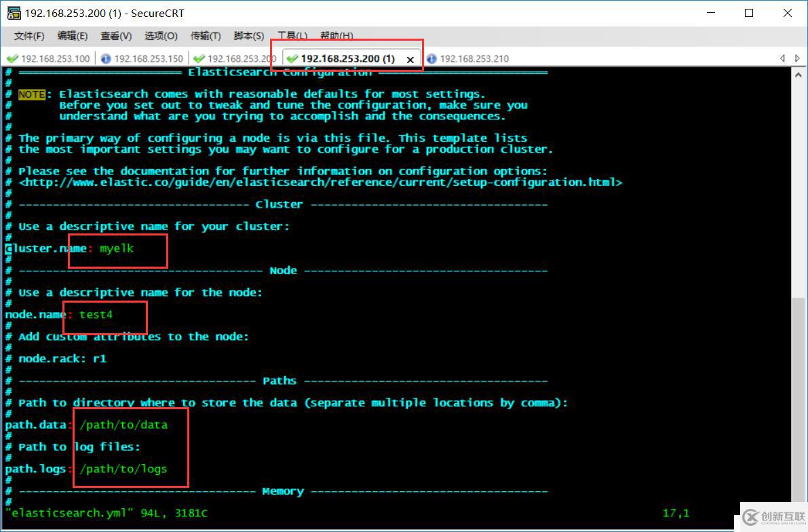Click the 'Memory' section heading
Screen dimensions: 808x532
[x=283, y=491]
